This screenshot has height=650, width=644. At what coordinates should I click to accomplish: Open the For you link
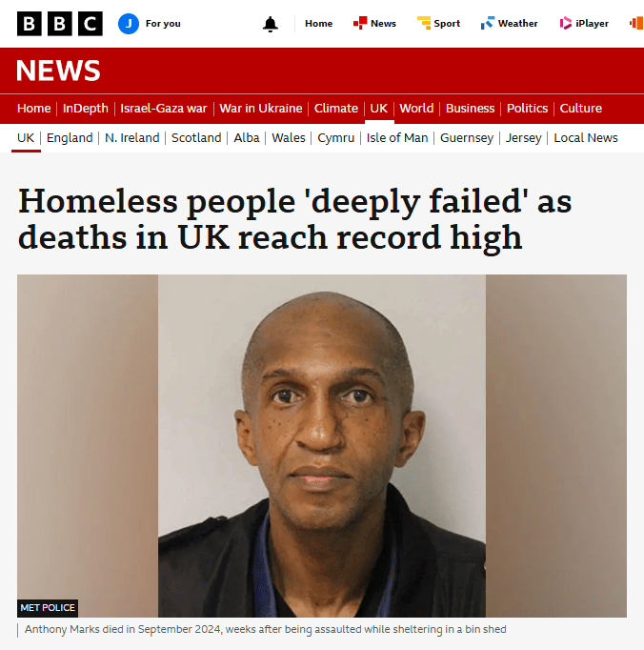coord(163,24)
